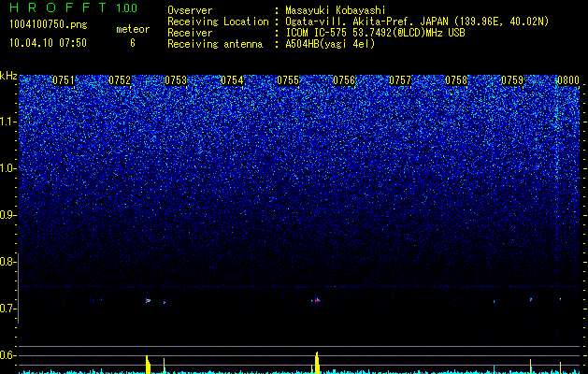The width and height of the screenshot is (588, 374).
Task: Click the broad yellow power spike after 0752
Action: click(148, 365)
